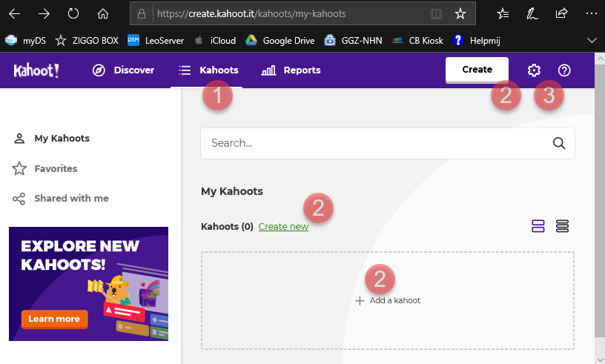Click the address bar URL

point(251,14)
